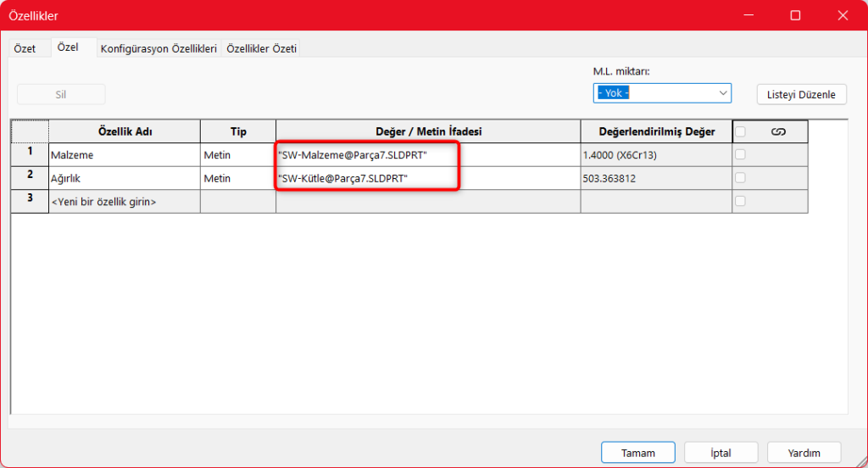
Task: Click the Değerlendirilmiş Değer column header
Action: pos(656,131)
